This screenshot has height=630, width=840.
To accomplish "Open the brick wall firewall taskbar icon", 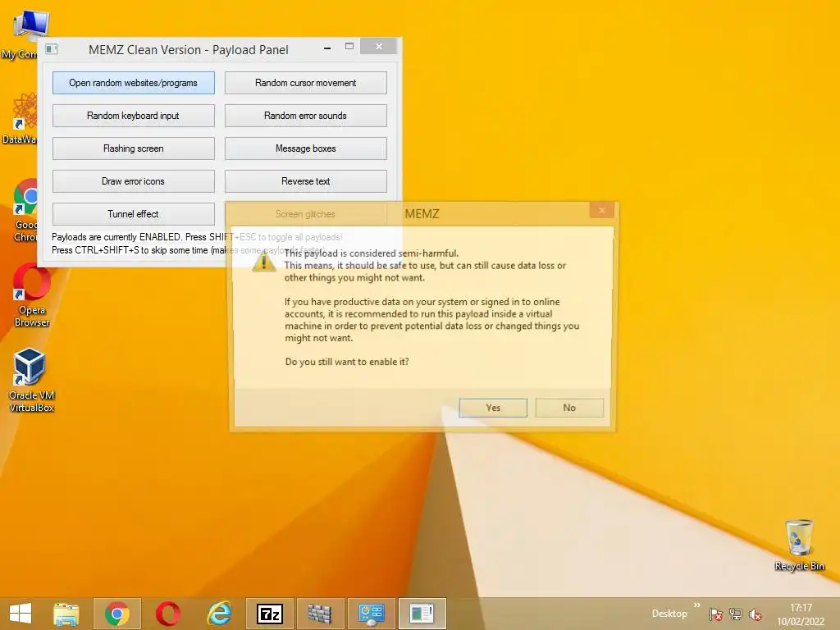I will (320, 614).
